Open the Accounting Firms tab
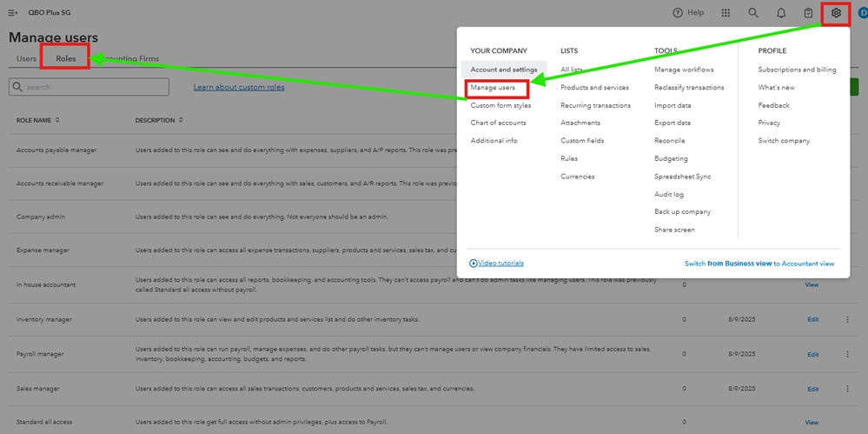868x434 pixels. click(129, 58)
